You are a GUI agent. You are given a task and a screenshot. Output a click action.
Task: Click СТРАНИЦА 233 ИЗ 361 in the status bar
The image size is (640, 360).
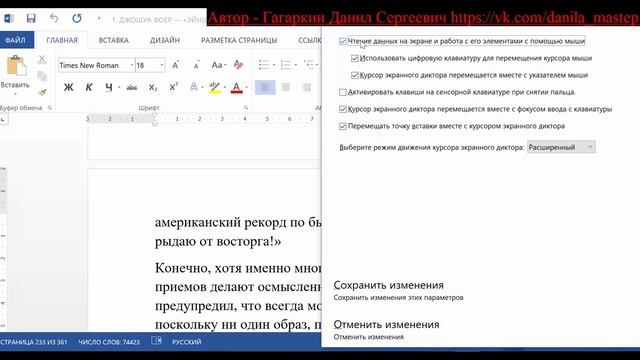[x=33, y=342]
